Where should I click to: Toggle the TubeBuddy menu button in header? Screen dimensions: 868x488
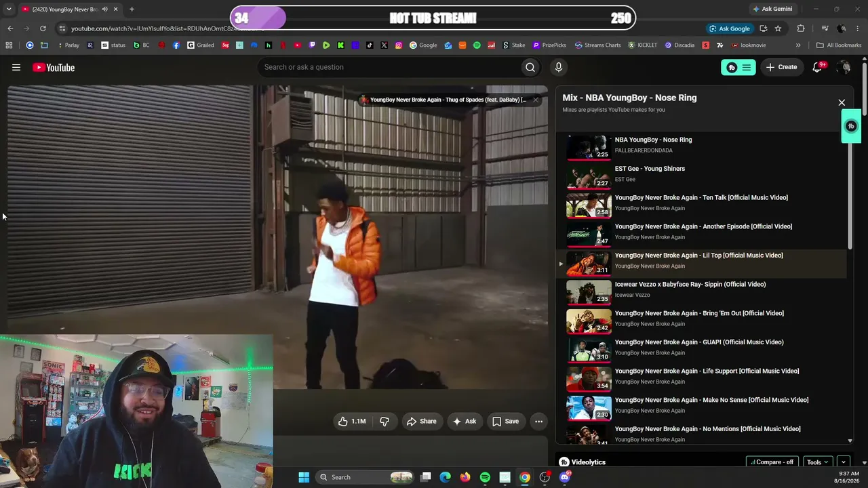[x=738, y=67]
